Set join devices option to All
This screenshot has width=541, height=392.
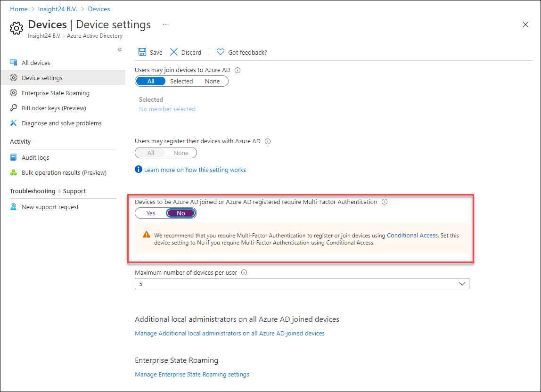pos(151,81)
